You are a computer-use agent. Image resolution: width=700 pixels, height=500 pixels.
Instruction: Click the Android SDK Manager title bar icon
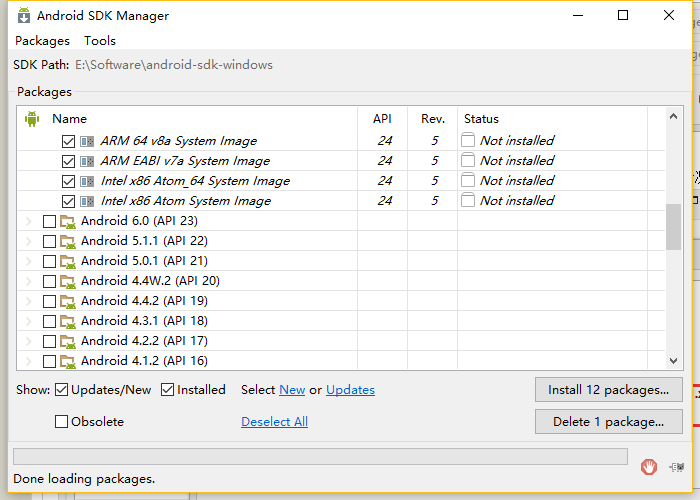tap(24, 15)
